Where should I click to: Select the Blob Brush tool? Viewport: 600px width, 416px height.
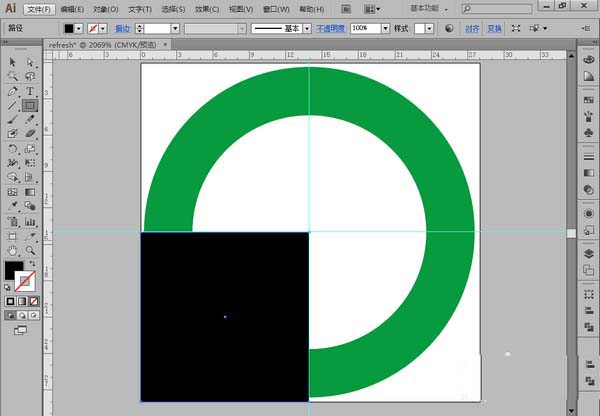[12, 134]
